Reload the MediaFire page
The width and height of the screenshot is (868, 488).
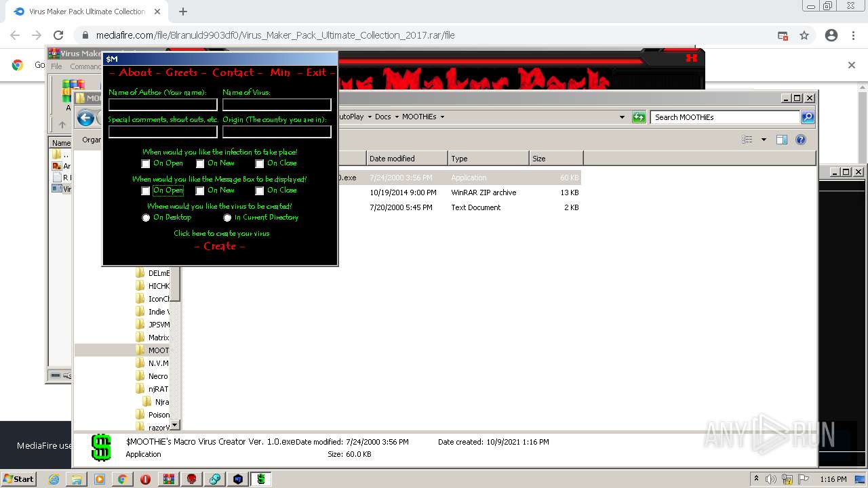point(58,35)
